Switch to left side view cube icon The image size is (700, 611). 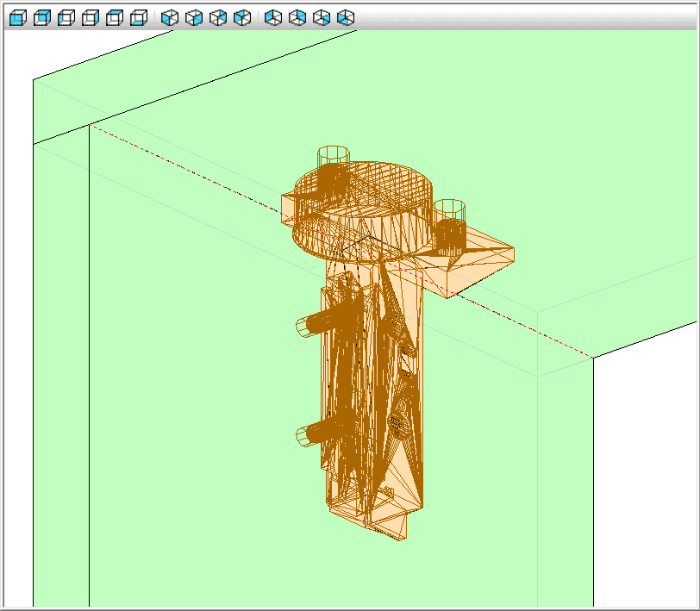click(x=66, y=18)
